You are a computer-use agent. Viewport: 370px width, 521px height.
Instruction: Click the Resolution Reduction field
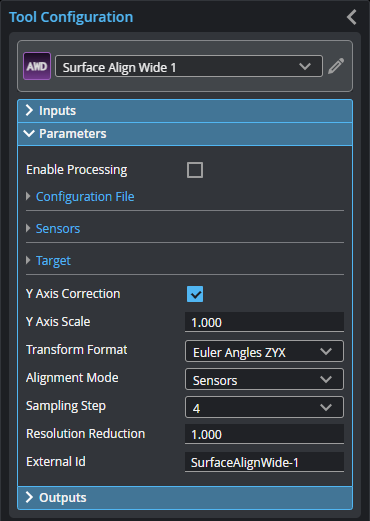point(264,434)
